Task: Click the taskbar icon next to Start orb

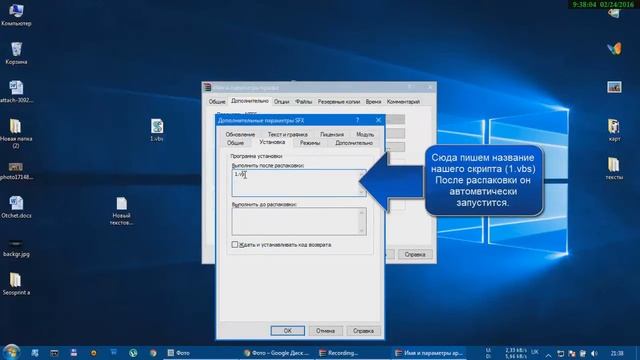Action: [x=35, y=353]
